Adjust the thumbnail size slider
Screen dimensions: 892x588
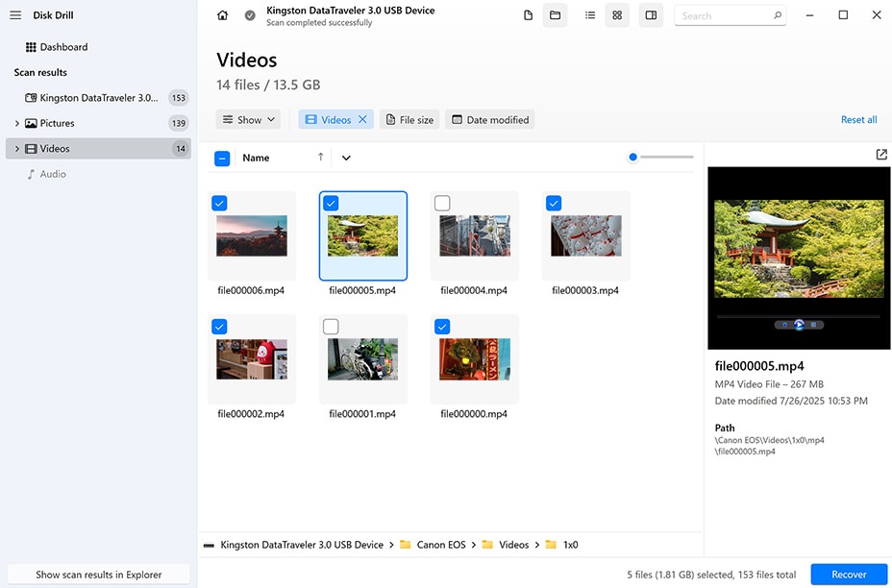tap(633, 158)
